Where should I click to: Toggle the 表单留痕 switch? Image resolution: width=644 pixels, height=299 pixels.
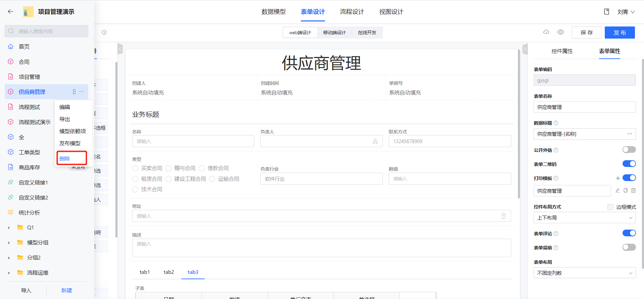(x=629, y=247)
